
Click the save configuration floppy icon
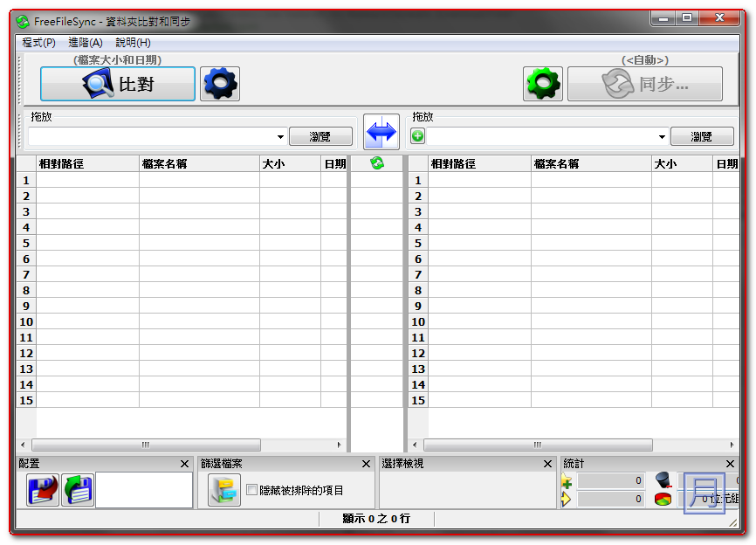coord(43,491)
